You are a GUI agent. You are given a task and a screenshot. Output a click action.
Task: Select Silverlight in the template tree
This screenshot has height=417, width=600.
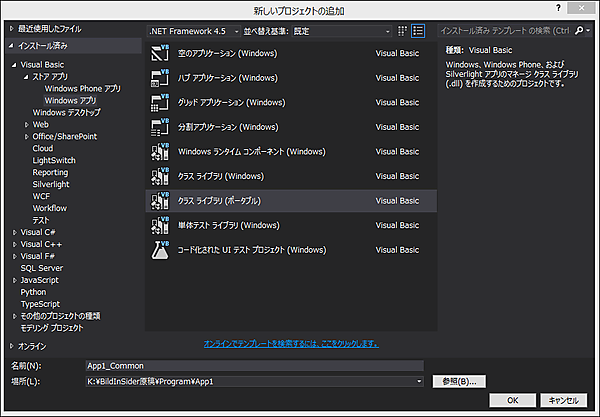50,184
